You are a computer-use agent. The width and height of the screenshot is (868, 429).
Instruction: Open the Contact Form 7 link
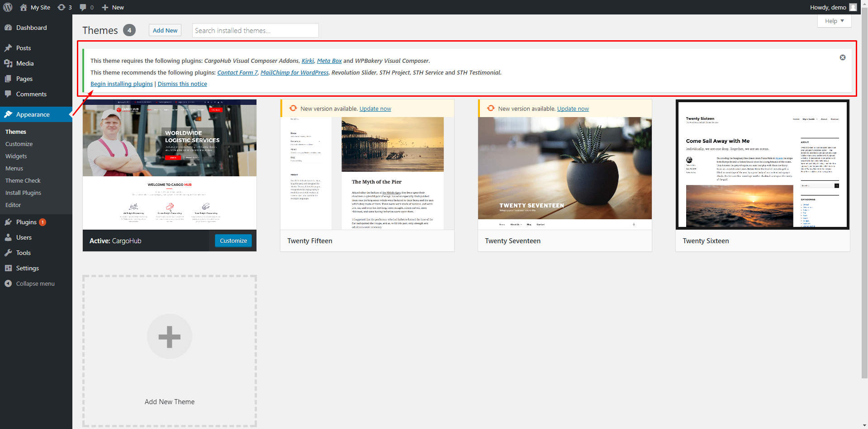(x=237, y=72)
